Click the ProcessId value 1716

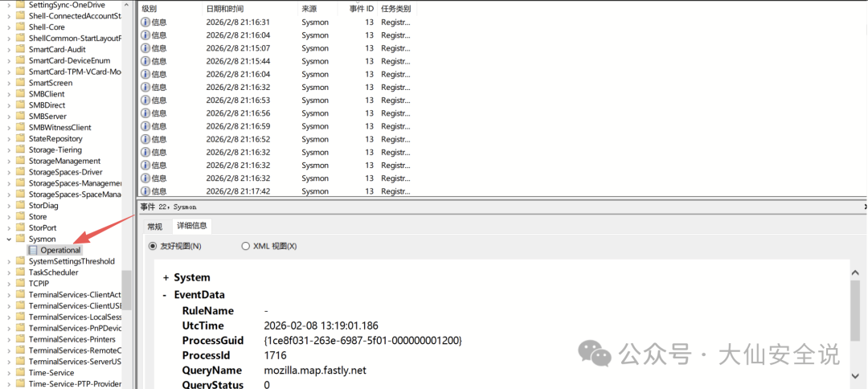tap(275, 355)
